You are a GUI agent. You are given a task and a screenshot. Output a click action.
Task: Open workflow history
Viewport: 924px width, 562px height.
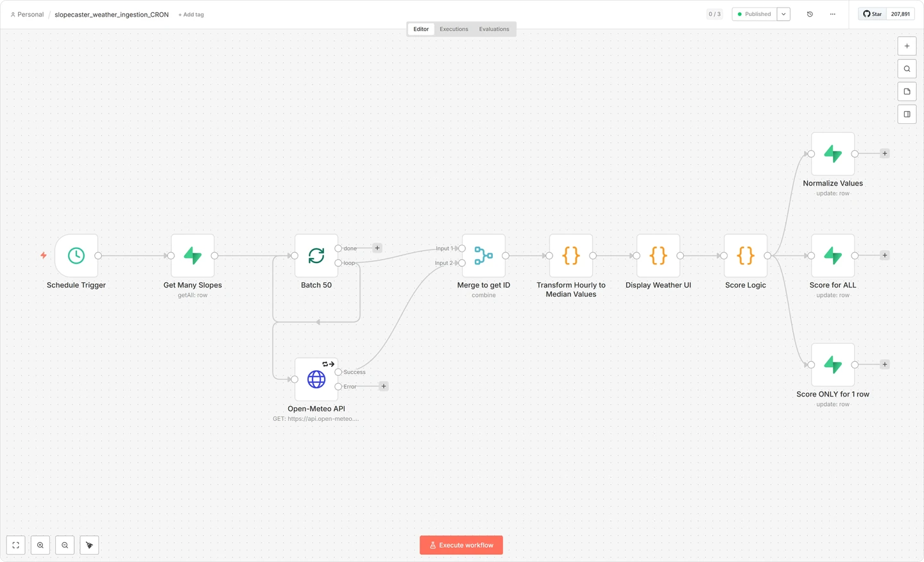(x=810, y=14)
